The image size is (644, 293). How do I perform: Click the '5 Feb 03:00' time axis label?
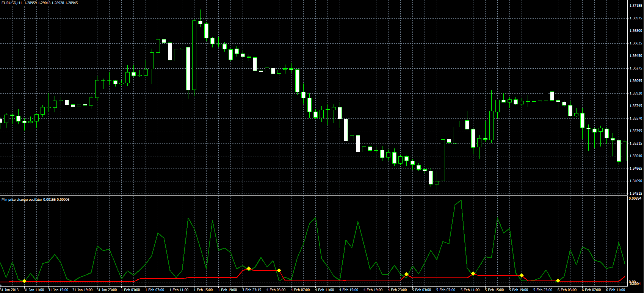pos(421,290)
